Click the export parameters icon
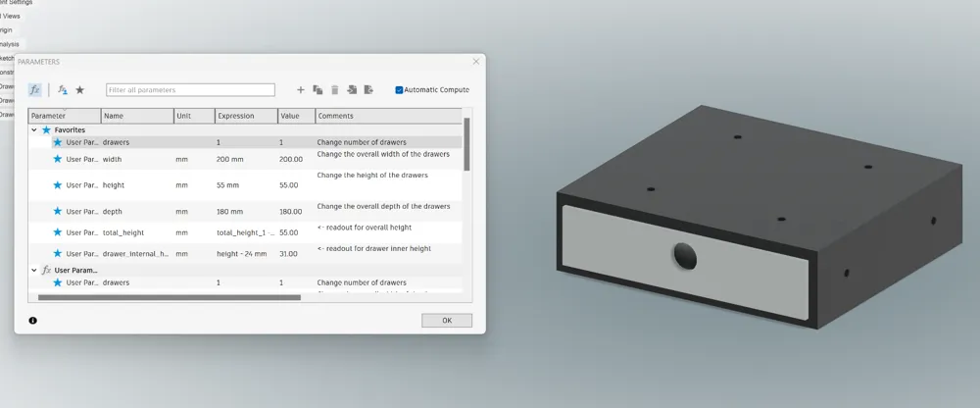Screen dimensions: 980x408 pyautogui.click(x=368, y=90)
